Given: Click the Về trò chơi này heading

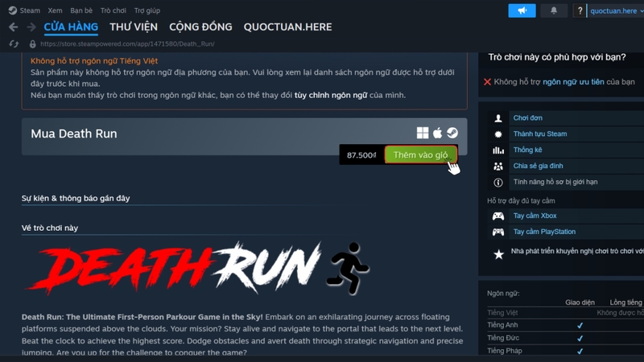Looking at the screenshot, I should tap(50, 228).
